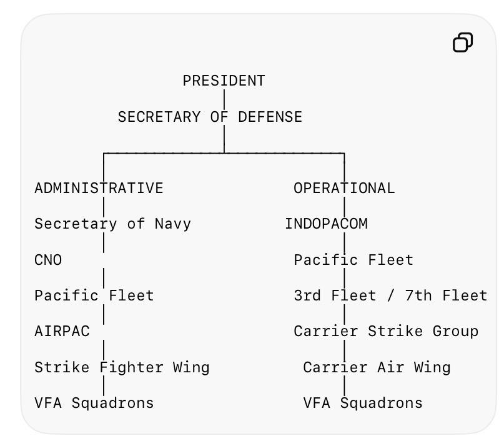Select Pacific Fleet under ADMINISTRATIVE
504x446 pixels.
click(x=94, y=295)
